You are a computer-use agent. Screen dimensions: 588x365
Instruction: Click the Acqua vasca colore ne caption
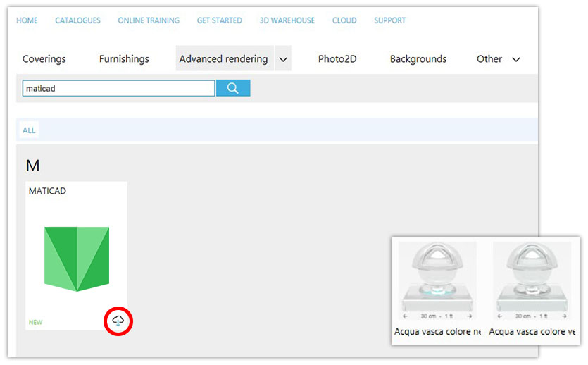pos(437,332)
